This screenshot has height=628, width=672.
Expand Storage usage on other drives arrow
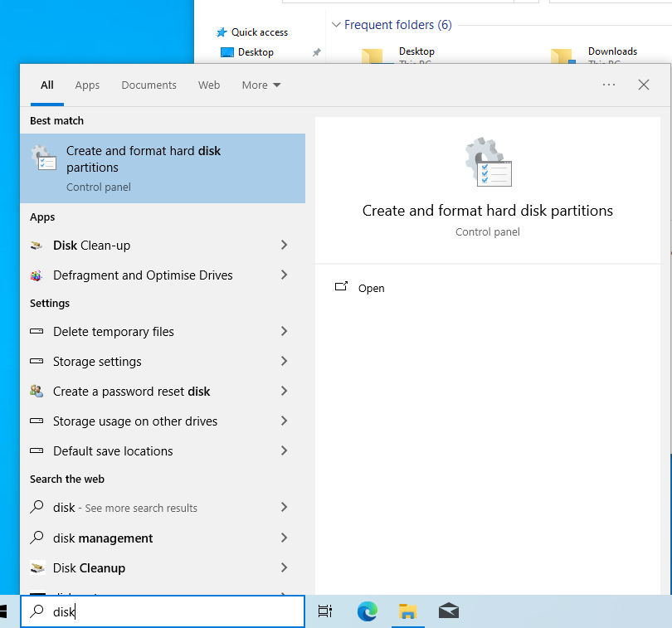pyautogui.click(x=284, y=421)
